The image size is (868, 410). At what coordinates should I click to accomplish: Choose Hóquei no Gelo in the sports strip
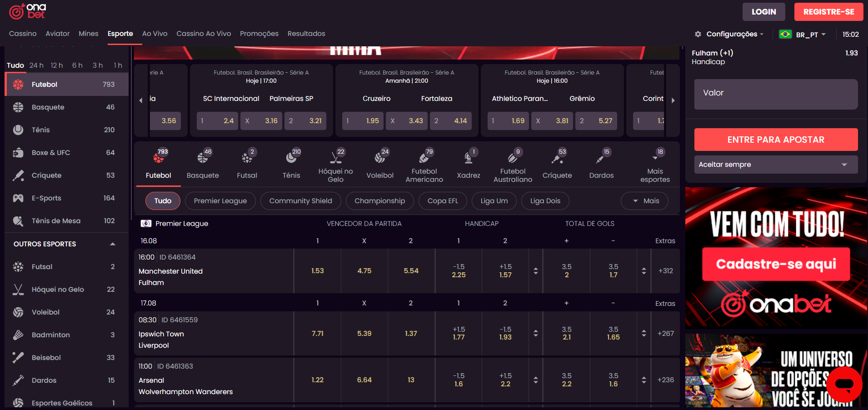(335, 164)
